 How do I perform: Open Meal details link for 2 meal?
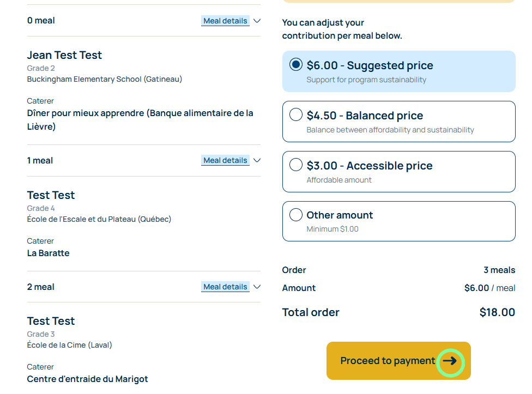pos(225,287)
